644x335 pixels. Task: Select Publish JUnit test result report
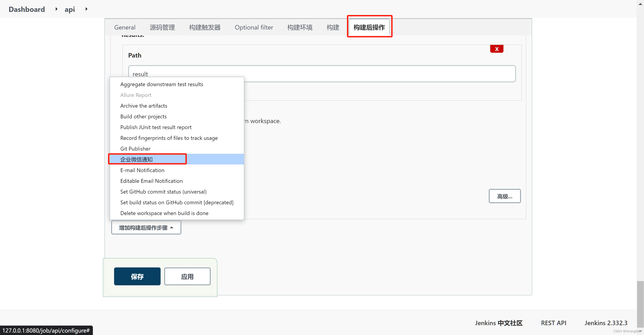[x=177, y=127]
